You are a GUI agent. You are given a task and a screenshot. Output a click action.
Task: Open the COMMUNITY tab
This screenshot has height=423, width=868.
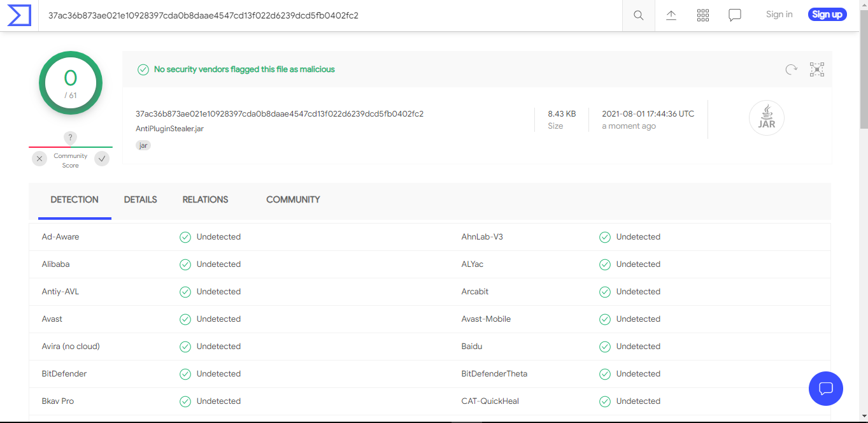point(293,199)
